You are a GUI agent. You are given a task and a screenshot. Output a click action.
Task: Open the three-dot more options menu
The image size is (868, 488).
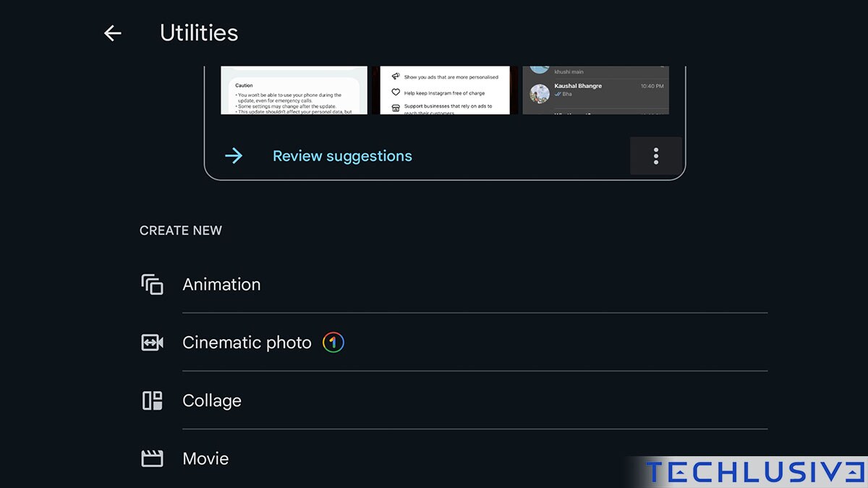[x=655, y=156]
